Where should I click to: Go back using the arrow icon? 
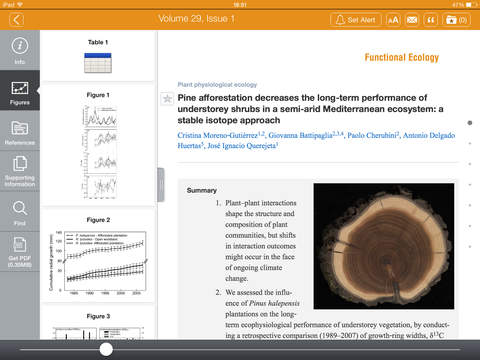17,20
